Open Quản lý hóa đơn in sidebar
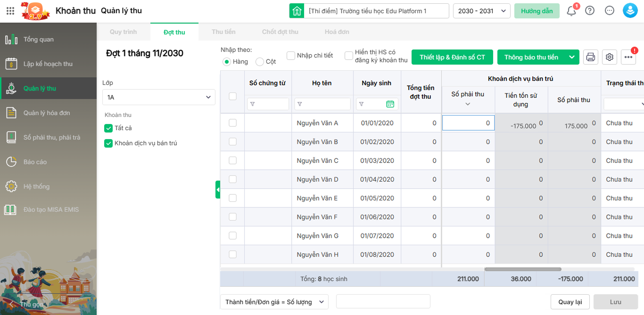 tap(47, 113)
